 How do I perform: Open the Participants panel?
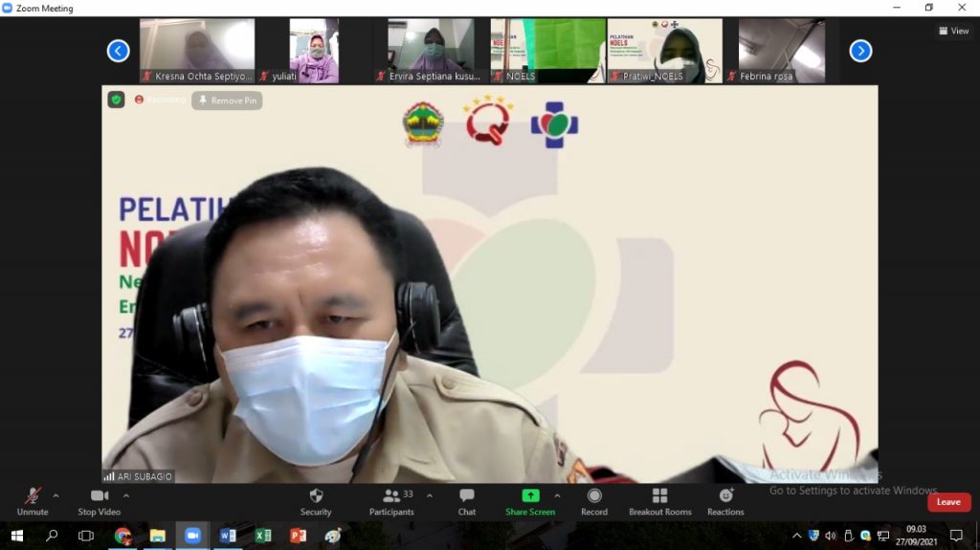coord(391,502)
